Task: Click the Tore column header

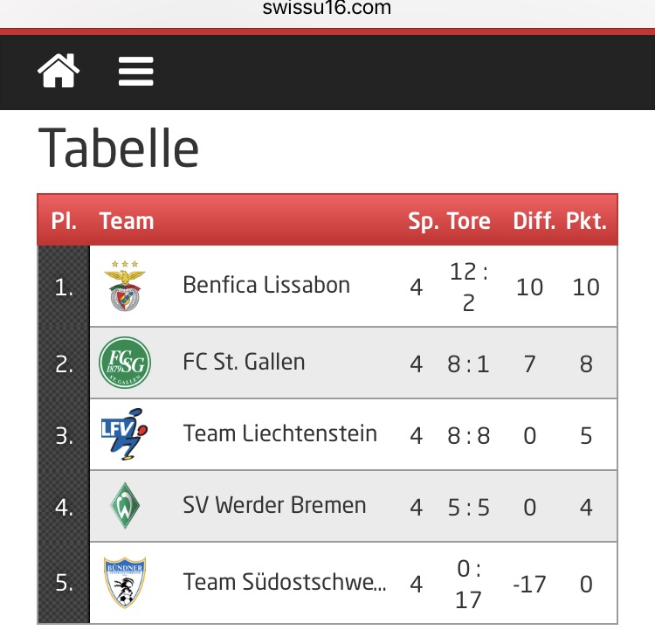Action: click(x=469, y=221)
